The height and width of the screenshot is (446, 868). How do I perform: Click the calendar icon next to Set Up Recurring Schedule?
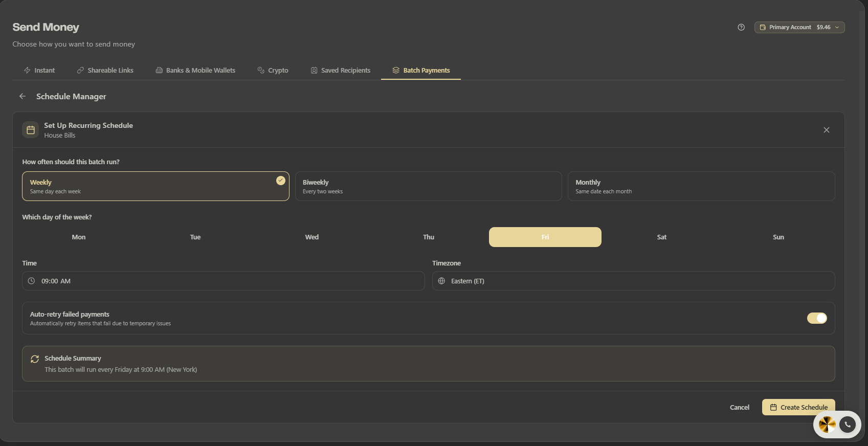(x=31, y=130)
